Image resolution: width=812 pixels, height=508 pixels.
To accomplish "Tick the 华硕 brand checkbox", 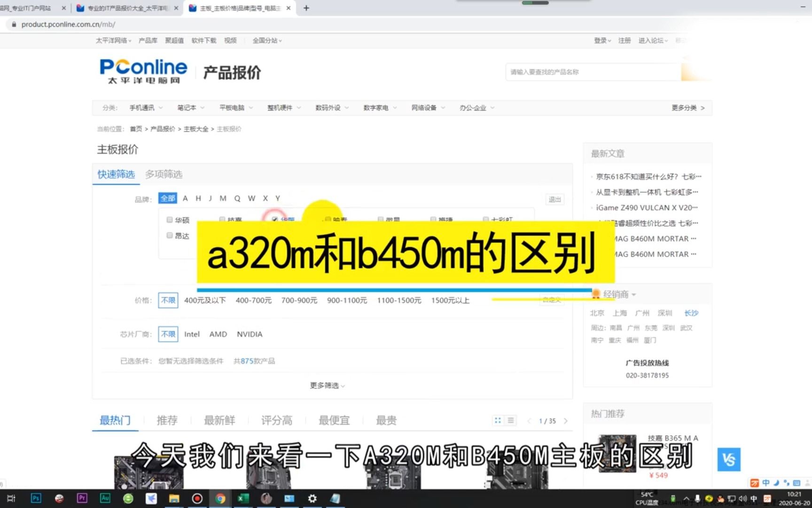I will tap(170, 220).
